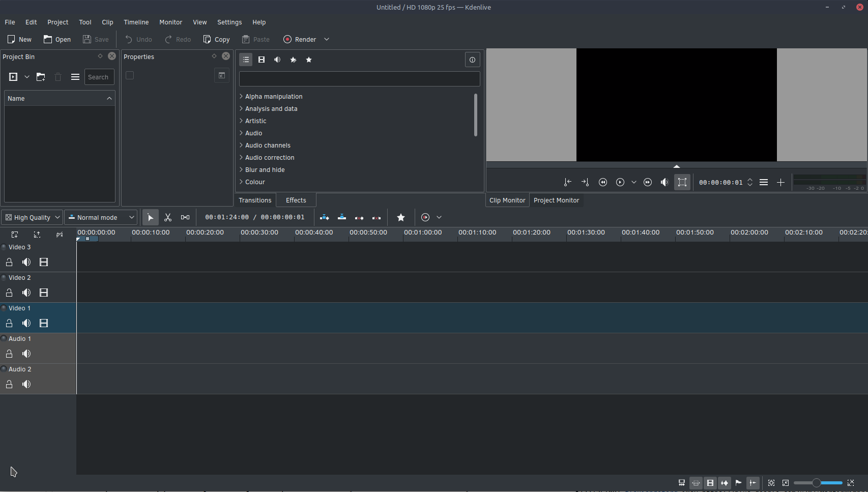Play the project in the monitor
868x492 pixels.
pos(620,182)
